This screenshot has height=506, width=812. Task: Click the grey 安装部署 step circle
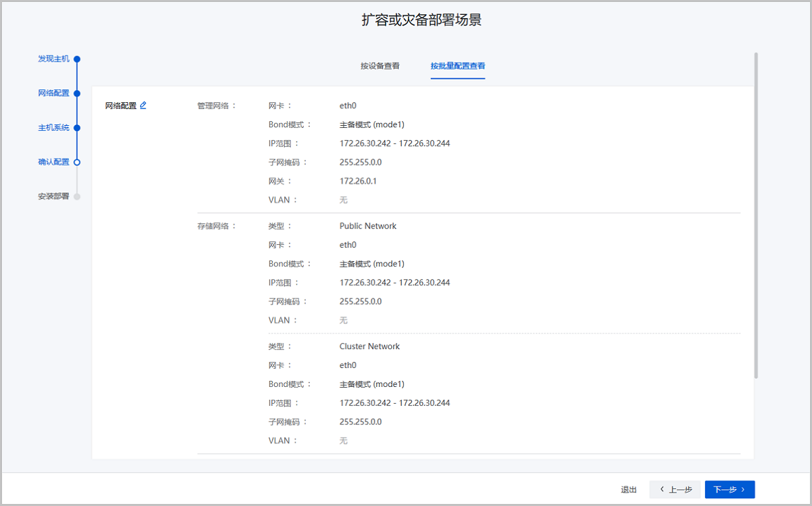(x=77, y=197)
